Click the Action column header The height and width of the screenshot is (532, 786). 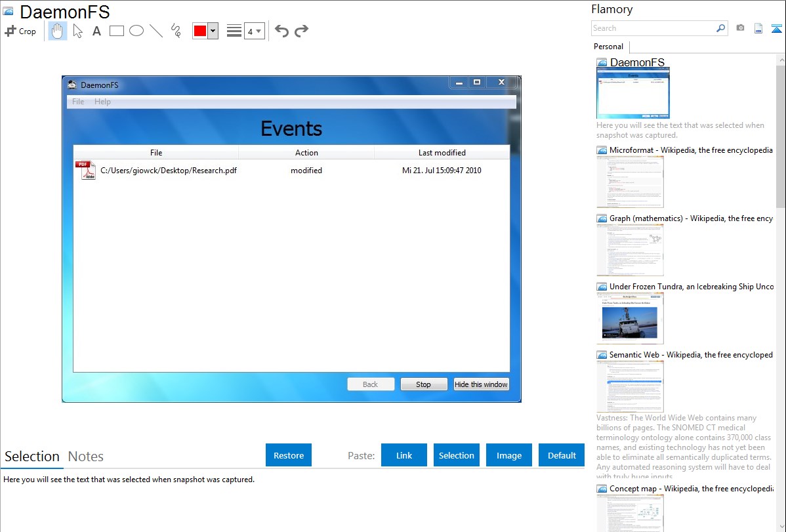click(306, 152)
